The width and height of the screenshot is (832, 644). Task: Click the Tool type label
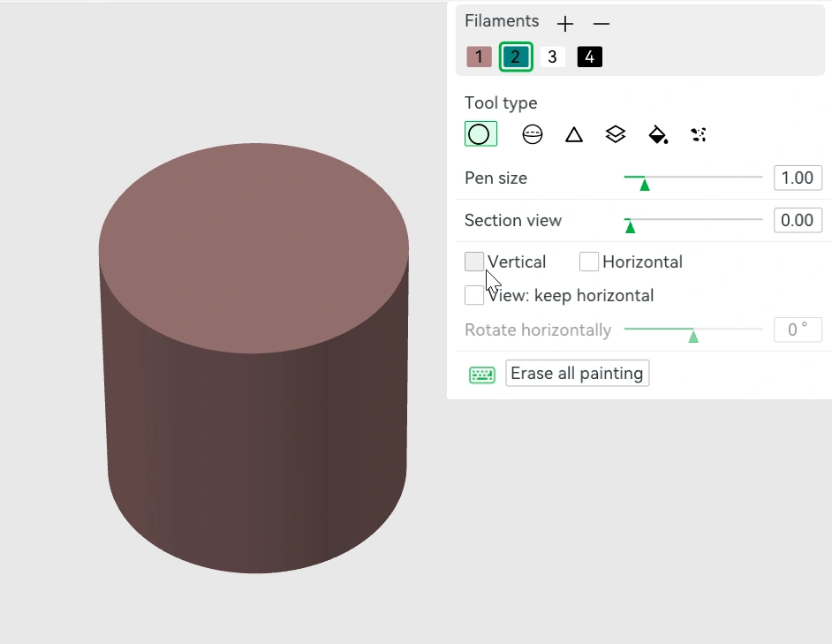point(501,103)
